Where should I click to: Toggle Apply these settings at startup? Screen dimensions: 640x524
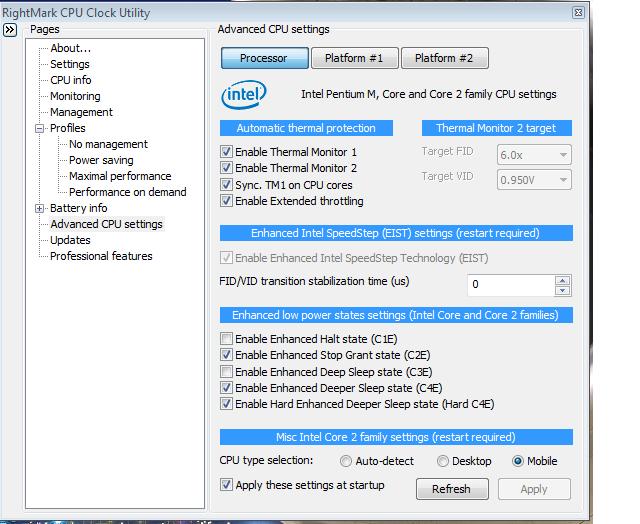click(x=226, y=484)
